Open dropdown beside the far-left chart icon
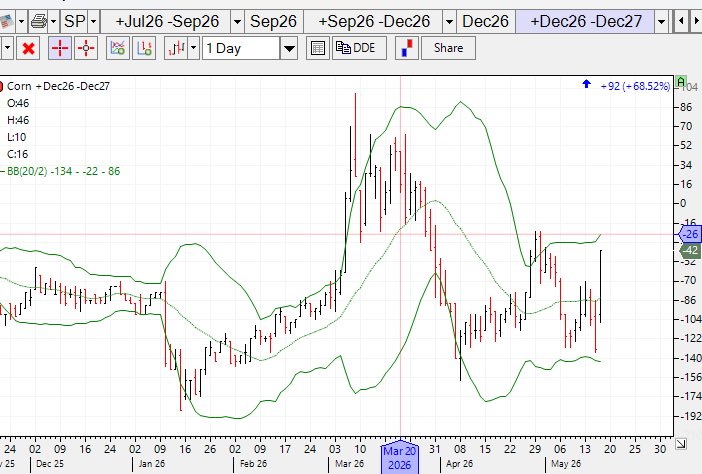Image resolution: width=702 pixels, height=474 pixels. (x=21, y=21)
